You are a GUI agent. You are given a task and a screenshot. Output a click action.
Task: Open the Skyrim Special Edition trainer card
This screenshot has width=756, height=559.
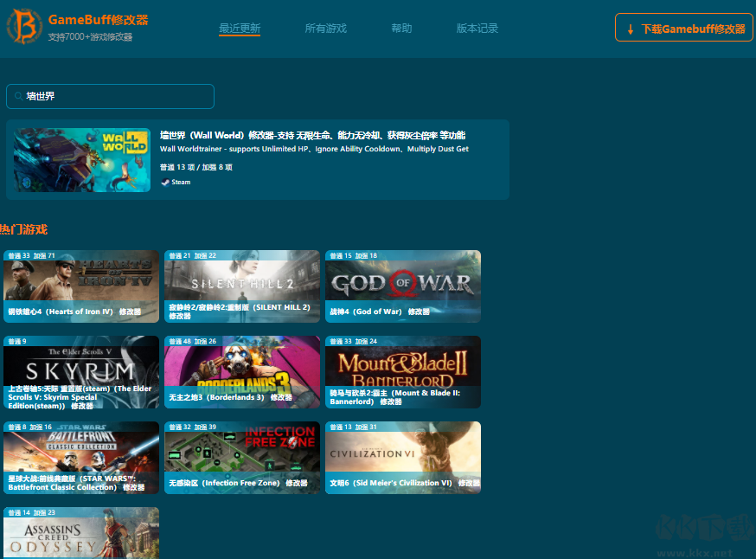tap(81, 372)
